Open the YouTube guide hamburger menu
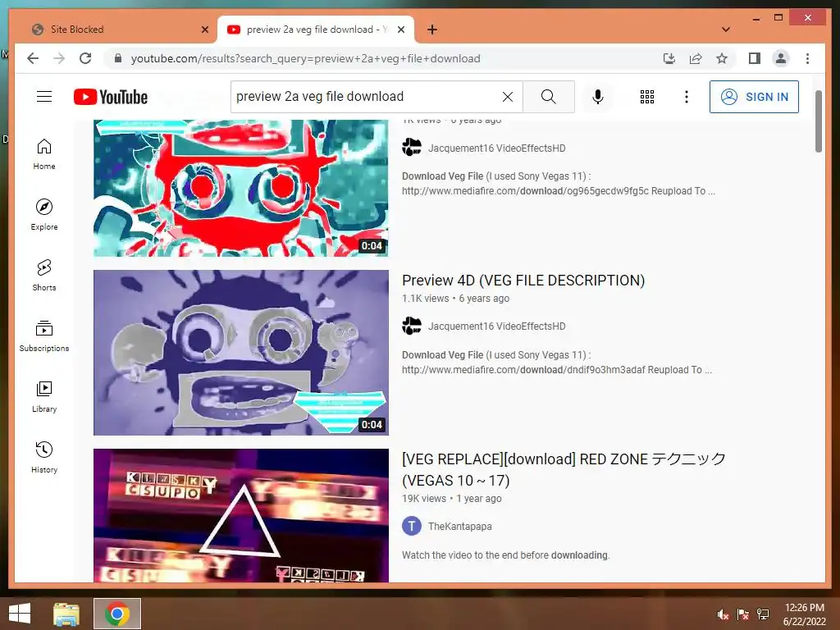Screen dimensions: 840x630 [44, 97]
